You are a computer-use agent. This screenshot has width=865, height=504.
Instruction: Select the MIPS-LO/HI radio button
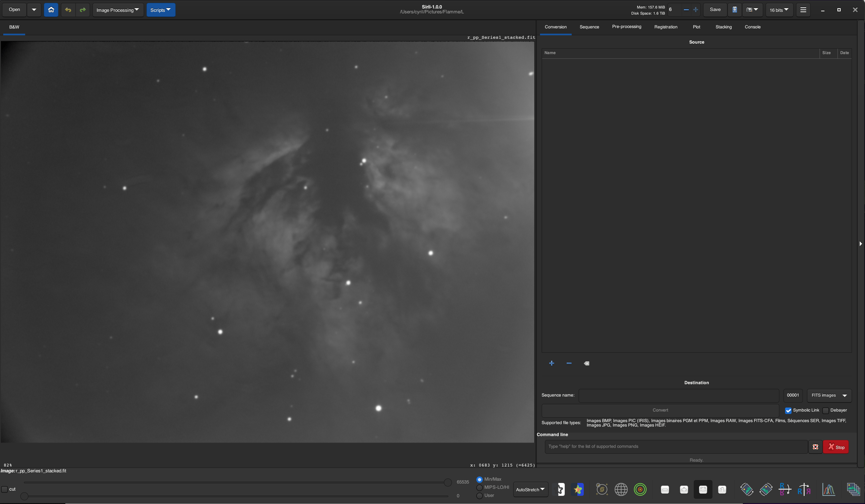point(480,488)
